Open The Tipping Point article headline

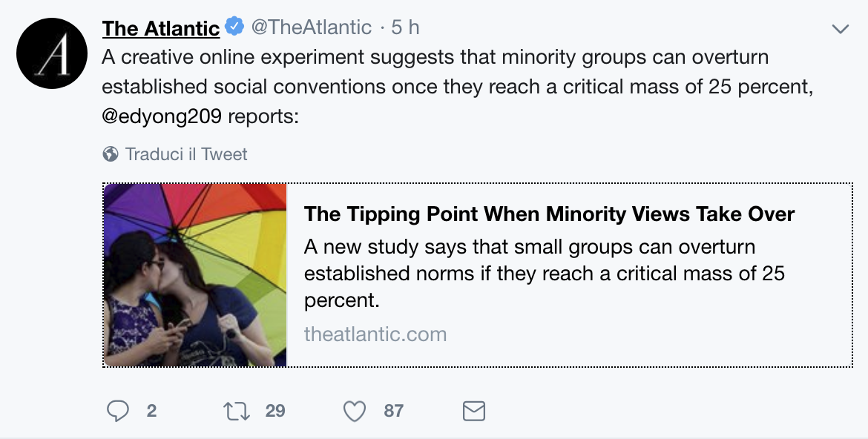pyautogui.click(x=549, y=214)
